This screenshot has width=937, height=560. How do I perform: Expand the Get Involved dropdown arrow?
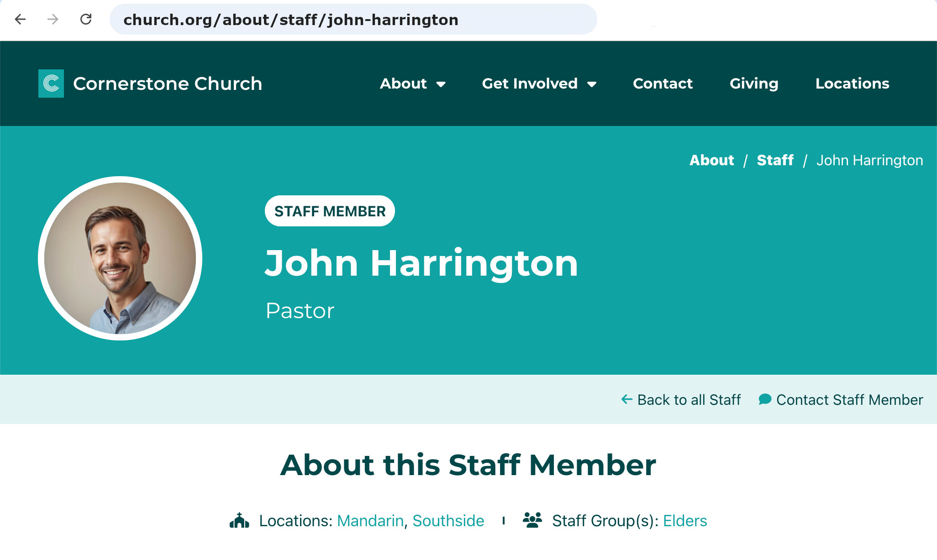click(592, 84)
